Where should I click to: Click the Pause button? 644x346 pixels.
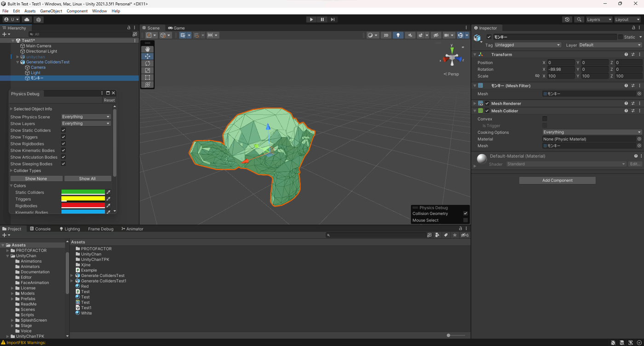coord(322,19)
